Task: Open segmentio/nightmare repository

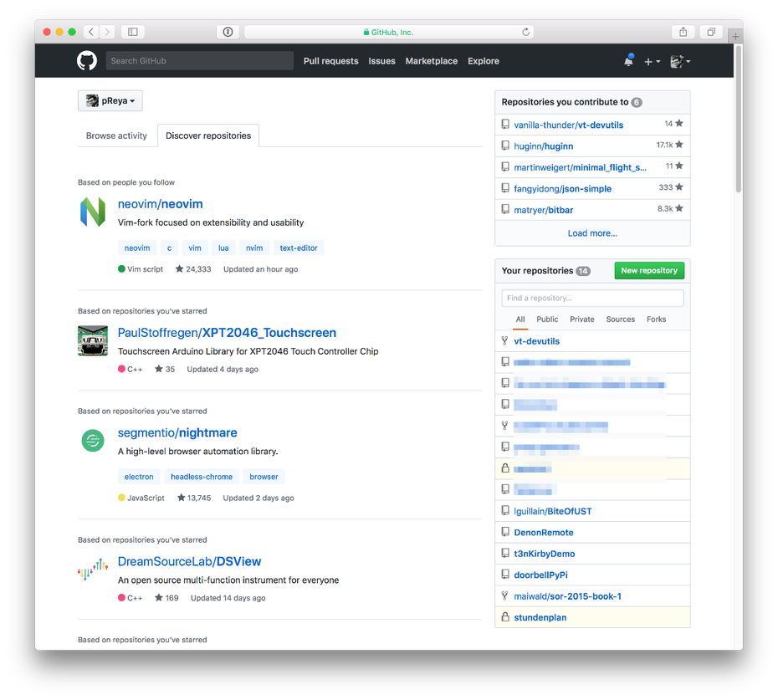Action: (x=177, y=432)
